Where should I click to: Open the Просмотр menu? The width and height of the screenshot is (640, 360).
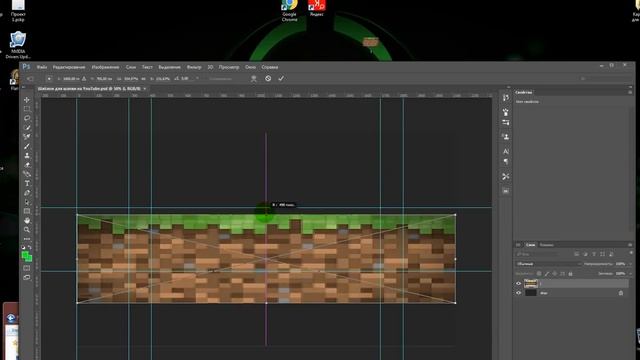click(x=229, y=67)
